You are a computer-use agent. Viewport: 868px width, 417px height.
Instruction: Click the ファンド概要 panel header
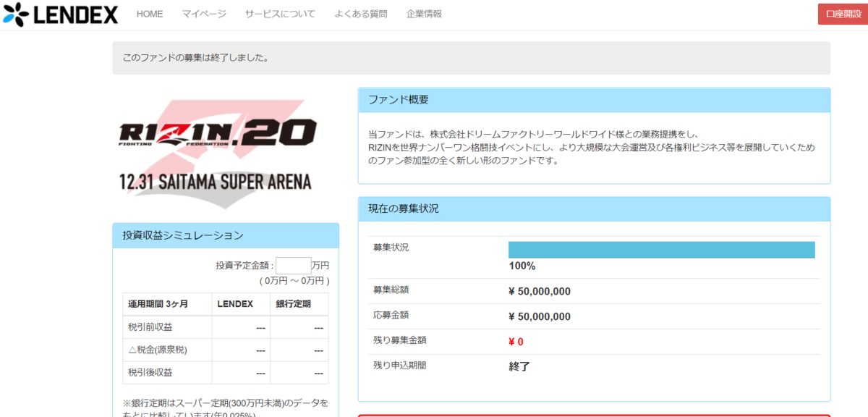point(594,100)
